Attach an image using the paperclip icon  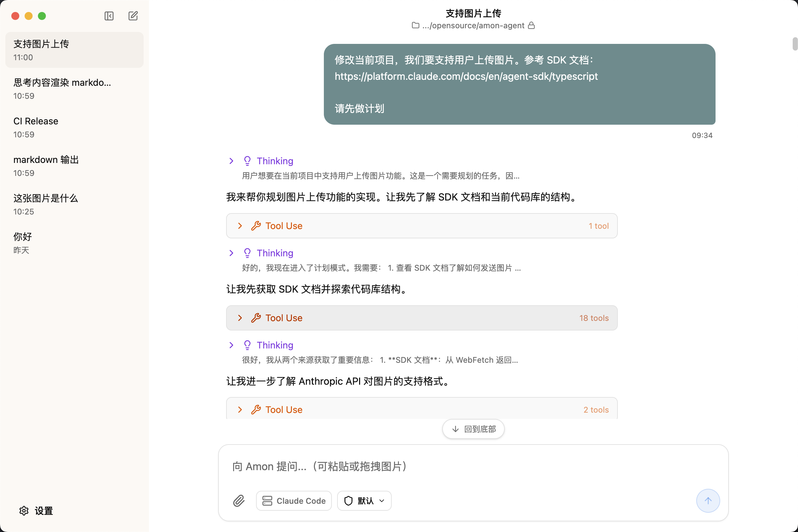239,500
